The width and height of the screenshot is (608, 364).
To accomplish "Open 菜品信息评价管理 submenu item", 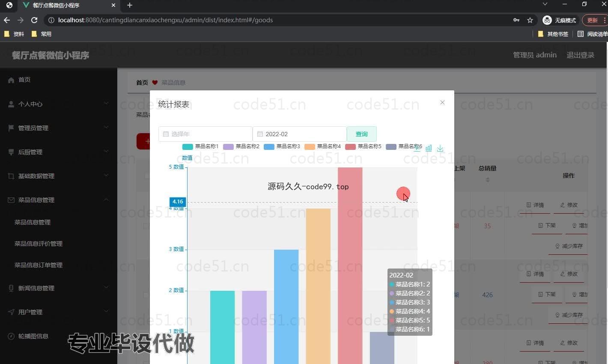I will pyautogui.click(x=39, y=244).
